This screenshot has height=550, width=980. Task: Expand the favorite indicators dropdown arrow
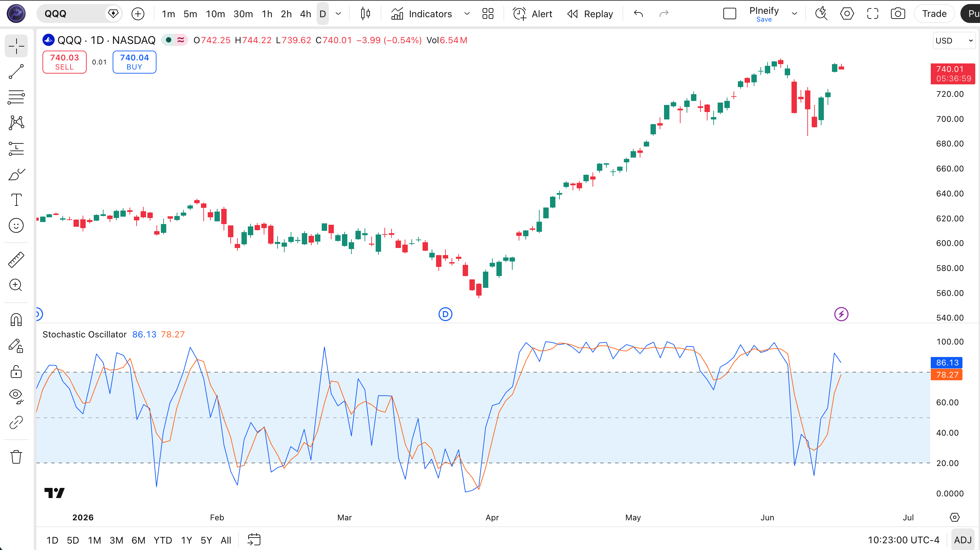point(467,14)
